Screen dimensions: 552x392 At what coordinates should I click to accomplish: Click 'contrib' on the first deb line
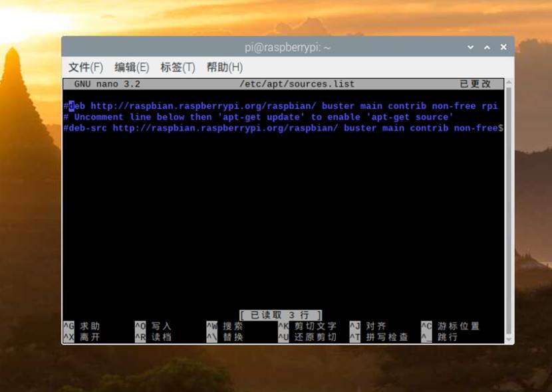[x=407, y=106]
